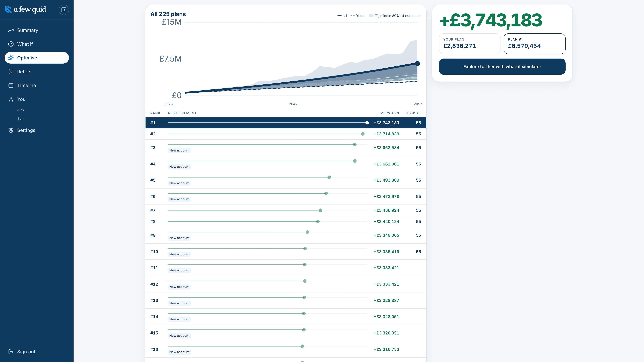Click the chart endpoint marker at 2057
This screenshot has width=644, height=362.
(x=417, y=64)
